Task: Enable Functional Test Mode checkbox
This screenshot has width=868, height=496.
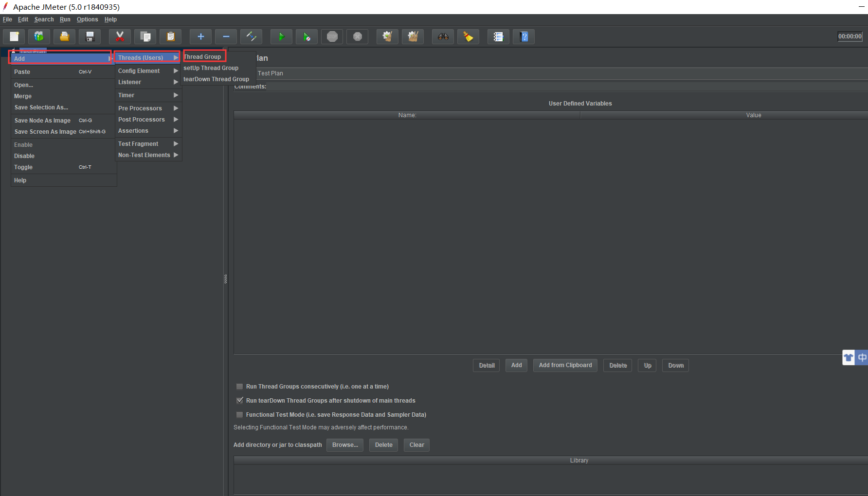Action: [239, 415]
